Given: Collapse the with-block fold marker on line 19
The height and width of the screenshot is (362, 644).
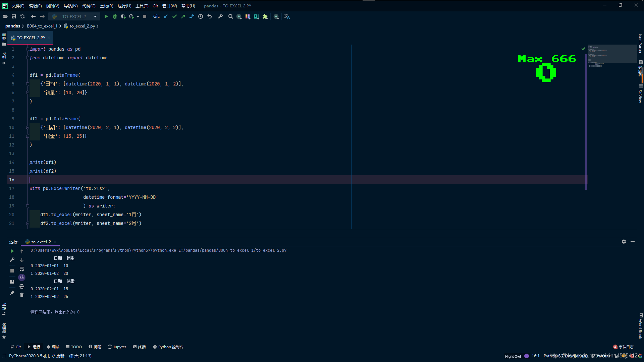Looking at the screenshot, I should [x=28, y=206].
